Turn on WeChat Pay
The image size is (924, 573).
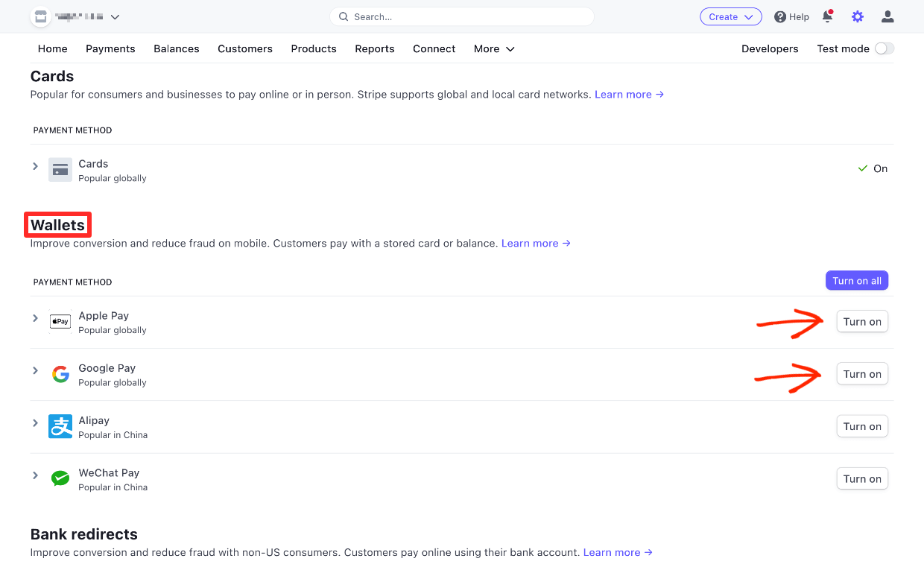(x=862, y=478)
